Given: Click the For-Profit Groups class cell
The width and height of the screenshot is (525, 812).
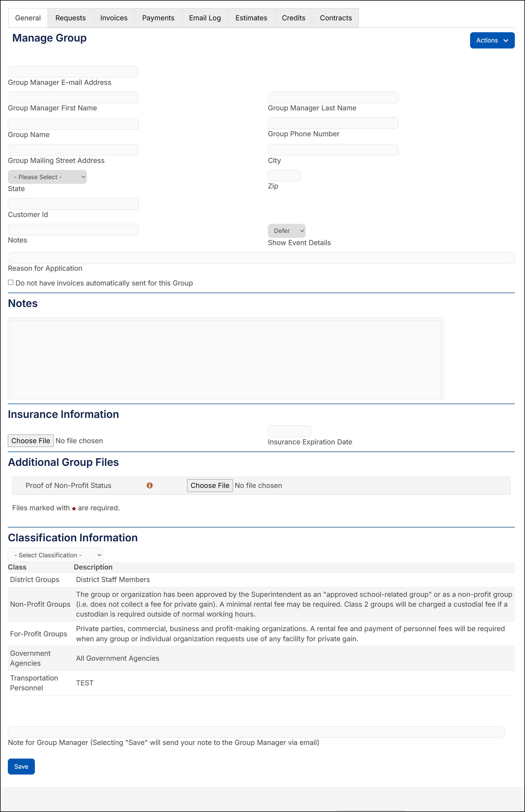Looking at the screenshot, I should point(39,634).
